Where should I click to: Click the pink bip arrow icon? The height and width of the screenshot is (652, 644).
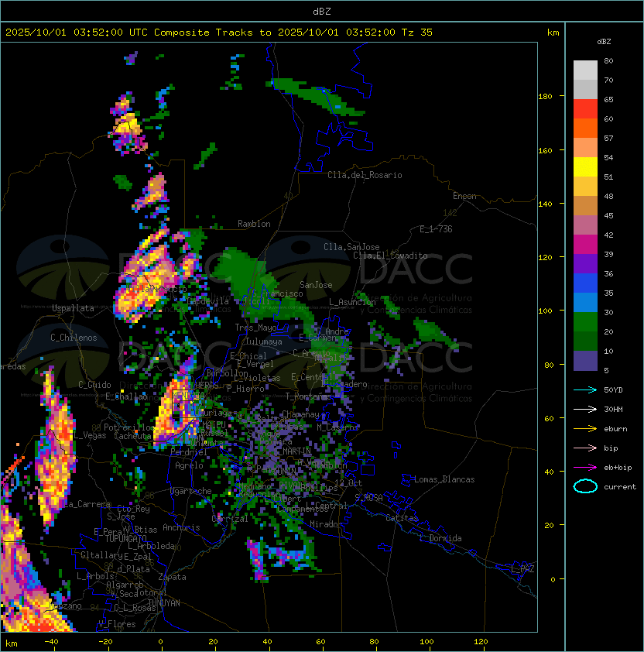[585, 448]
